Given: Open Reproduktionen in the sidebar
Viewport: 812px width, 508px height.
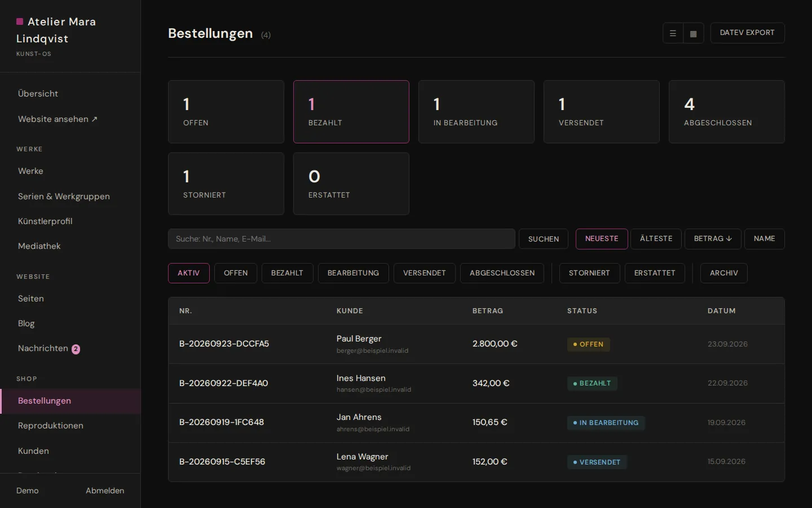Looking at the screenshot, I should pos(70,426).
